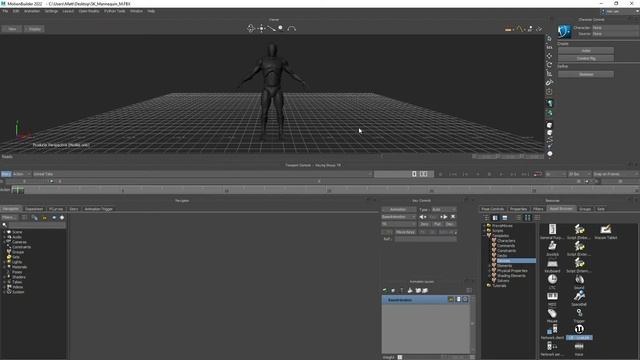
Task: Expand the Scene node in Navigator
Action: coord(4,232)
